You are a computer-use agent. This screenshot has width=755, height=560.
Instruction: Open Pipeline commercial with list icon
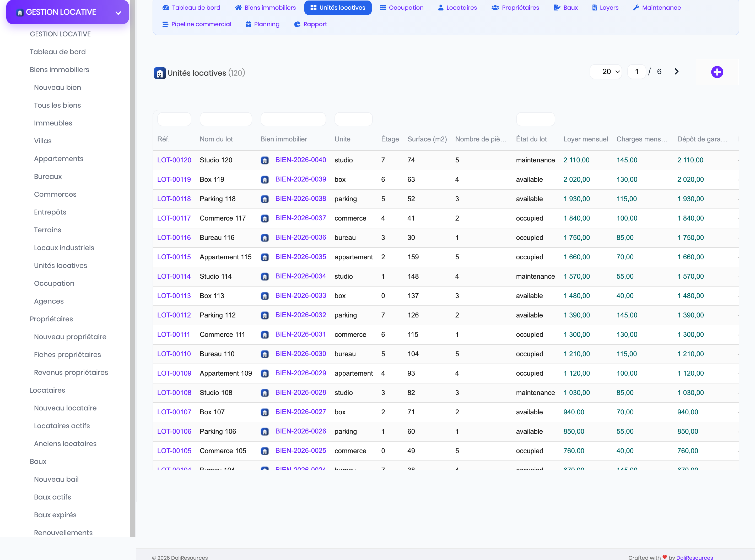pos(197,24)
